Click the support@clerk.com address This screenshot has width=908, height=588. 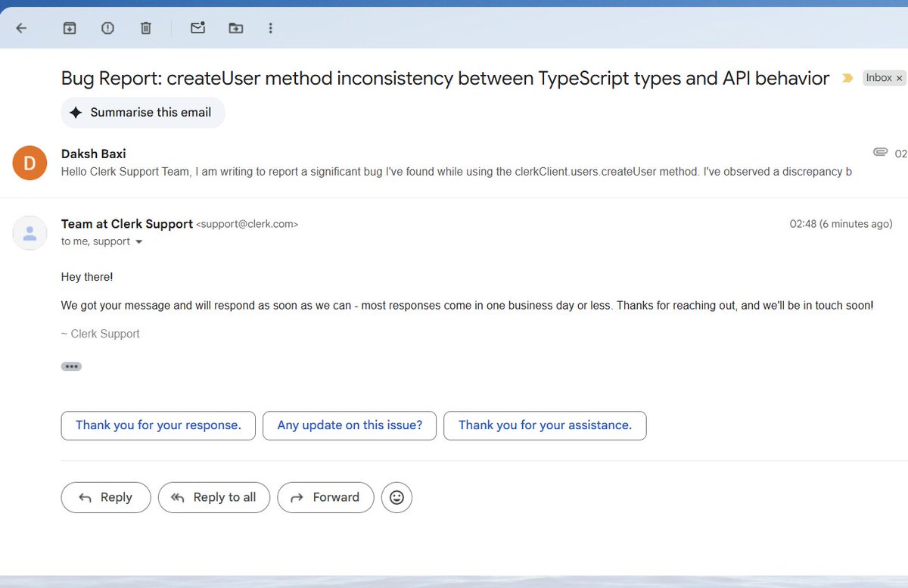[247, 224]
